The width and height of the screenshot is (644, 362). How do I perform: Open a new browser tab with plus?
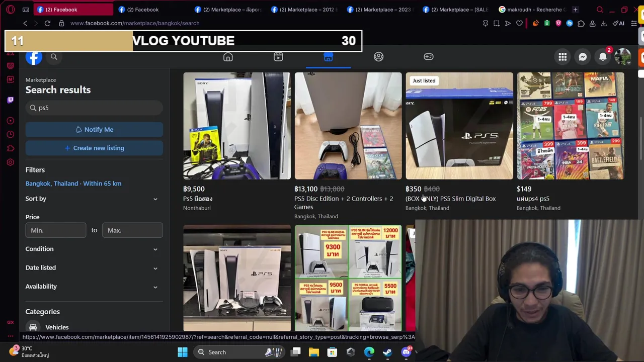tap(575, 10)
